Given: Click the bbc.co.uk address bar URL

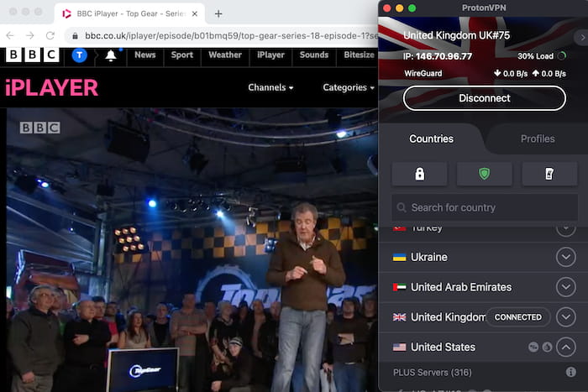Looking at the screenshot, I should click(231, 35).
